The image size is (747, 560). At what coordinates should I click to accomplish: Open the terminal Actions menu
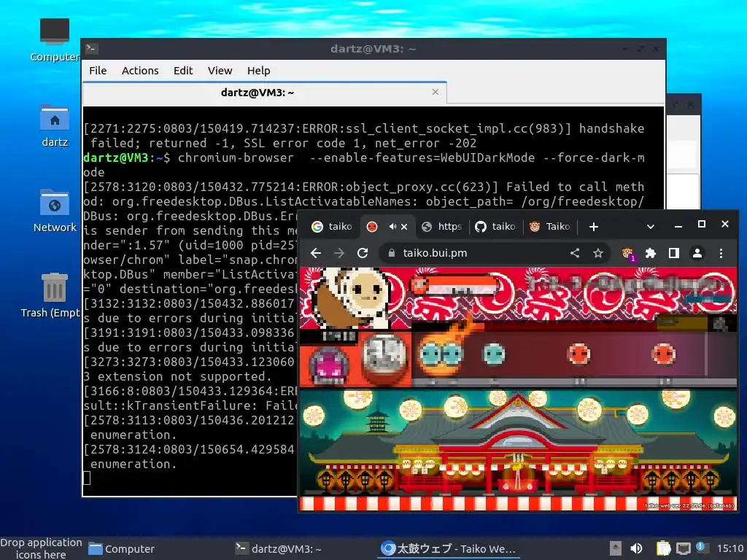140,71
